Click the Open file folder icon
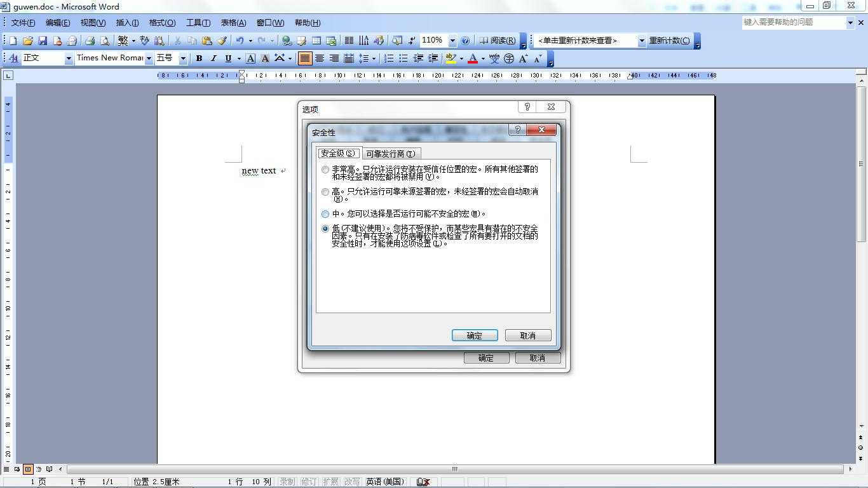This screenshot has height=488, width=868. [28, 41]
